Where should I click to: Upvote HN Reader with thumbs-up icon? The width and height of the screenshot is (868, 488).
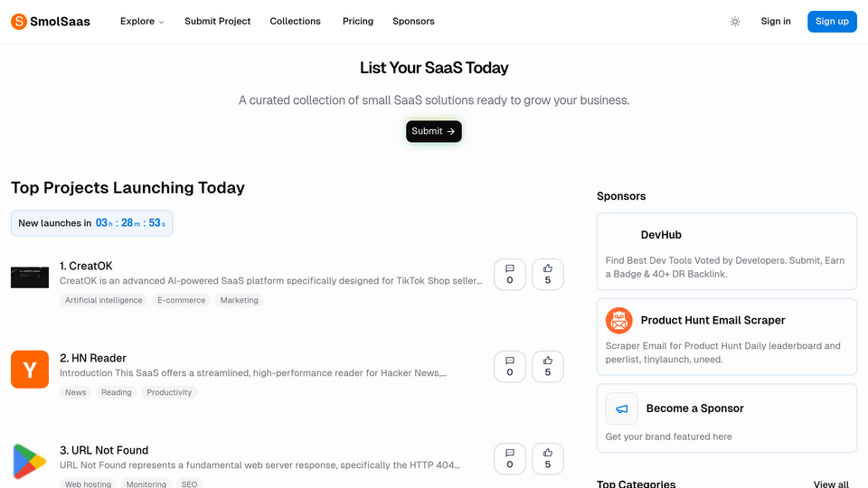(x=548, y=366)
